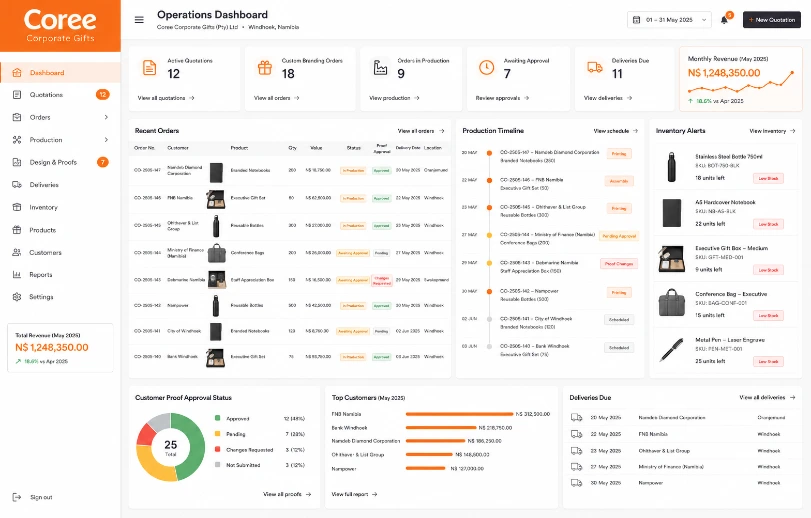Click View all quotations link
This screenshot has height=518, width=811.
click(166, 98)
